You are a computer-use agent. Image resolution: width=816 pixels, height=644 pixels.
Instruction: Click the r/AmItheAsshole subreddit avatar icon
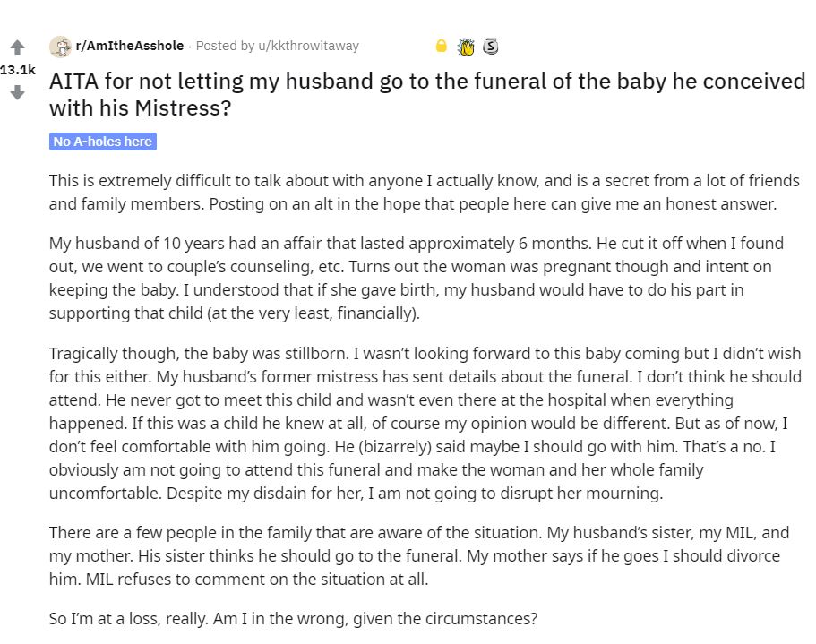pyautogui.click(x=60, y=47)
